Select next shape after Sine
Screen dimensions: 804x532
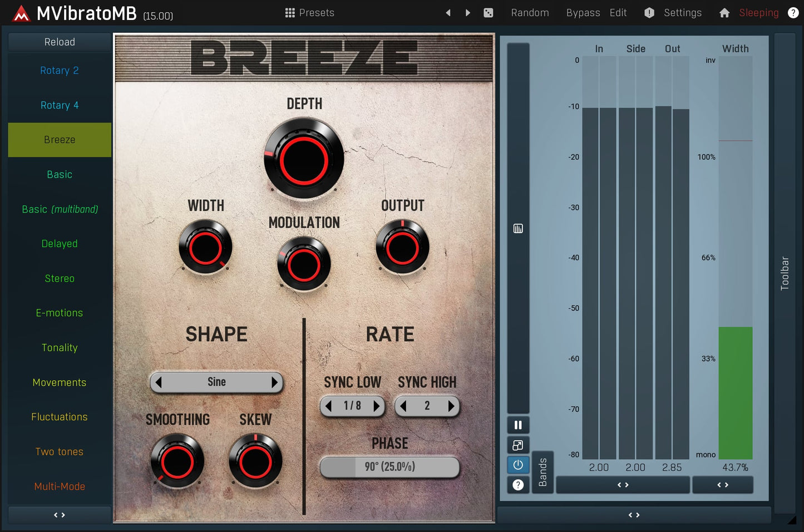click(274, 382)
